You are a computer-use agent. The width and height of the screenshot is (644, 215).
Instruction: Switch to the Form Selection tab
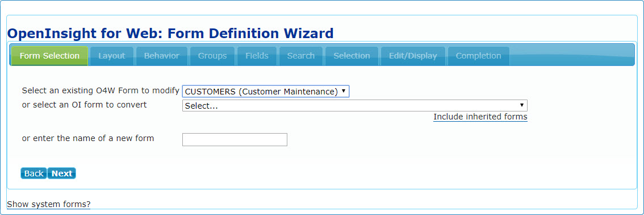50,56
